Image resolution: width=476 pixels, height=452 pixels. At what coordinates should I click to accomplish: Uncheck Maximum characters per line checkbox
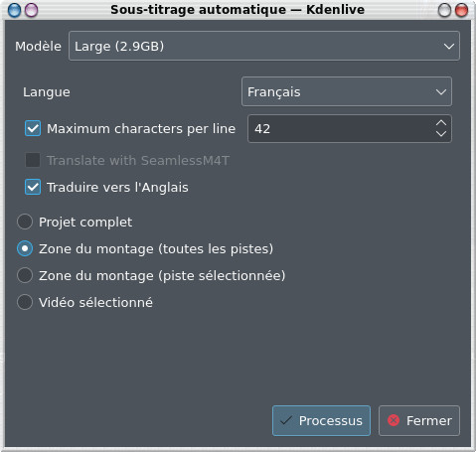click(33, 128)
